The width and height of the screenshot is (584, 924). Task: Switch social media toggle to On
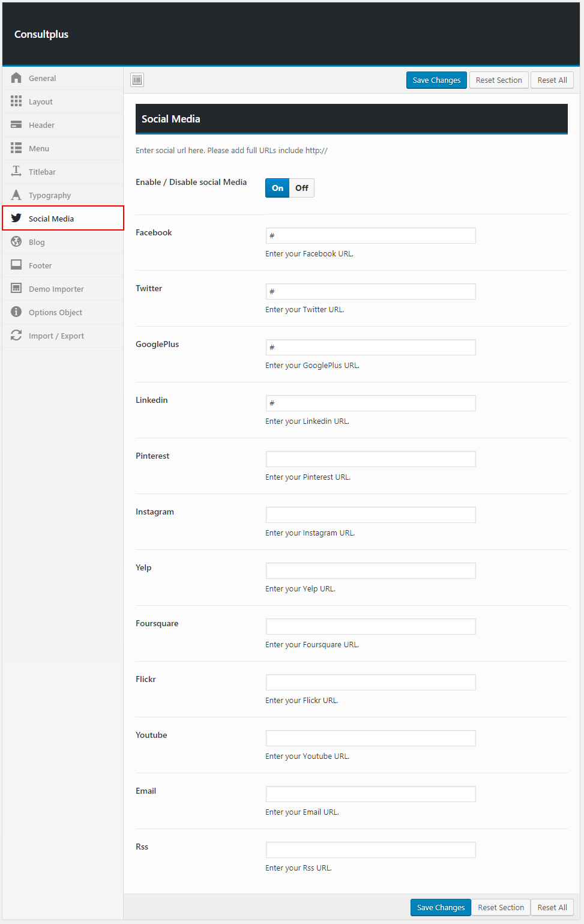[x=277, y=188]
